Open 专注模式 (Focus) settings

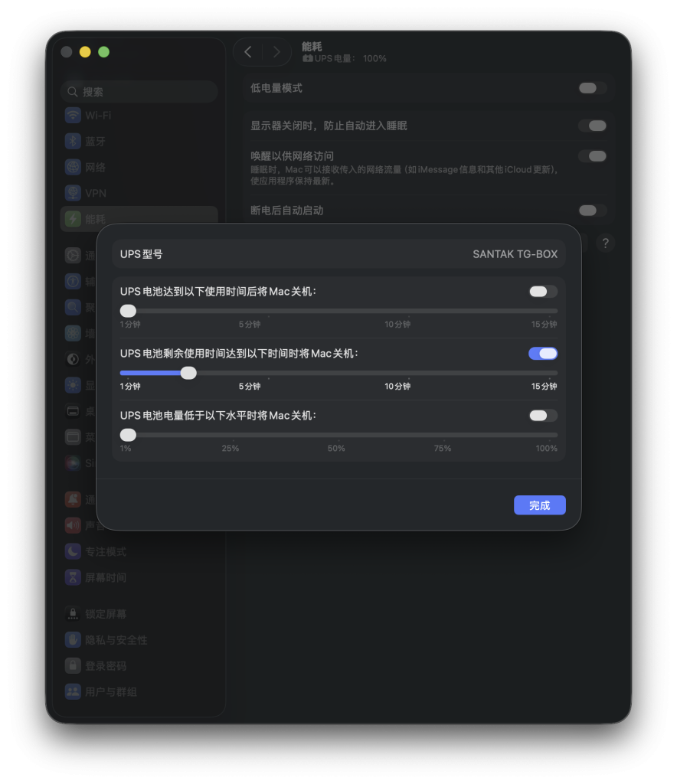[x=105, y=551]
